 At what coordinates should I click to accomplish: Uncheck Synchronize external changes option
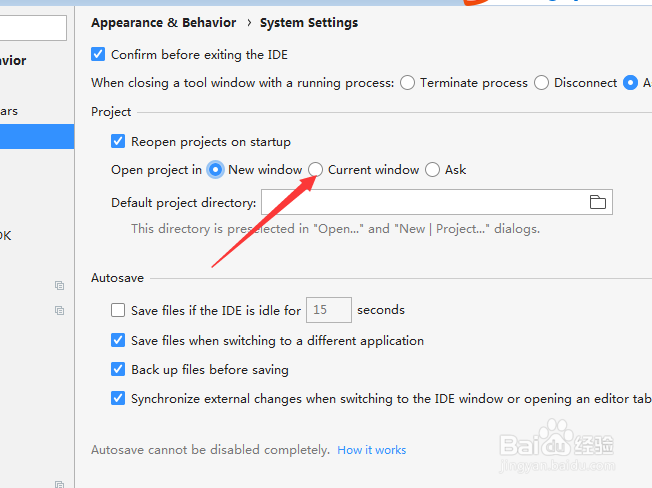(x=118, y=399)
